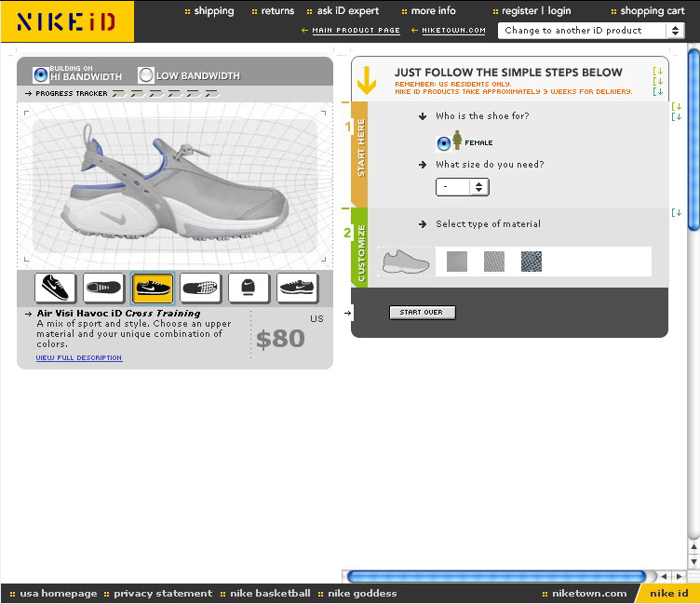This screenshot has width=700, height=604.
Task: Click the bracket arrow beside Customize section
Action: 677,213
